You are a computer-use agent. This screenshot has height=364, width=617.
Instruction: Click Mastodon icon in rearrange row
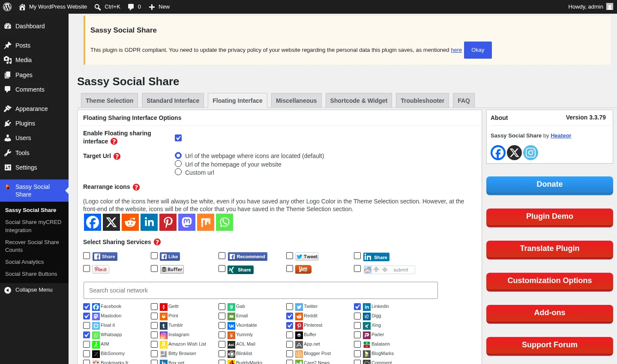click(187, 222)
